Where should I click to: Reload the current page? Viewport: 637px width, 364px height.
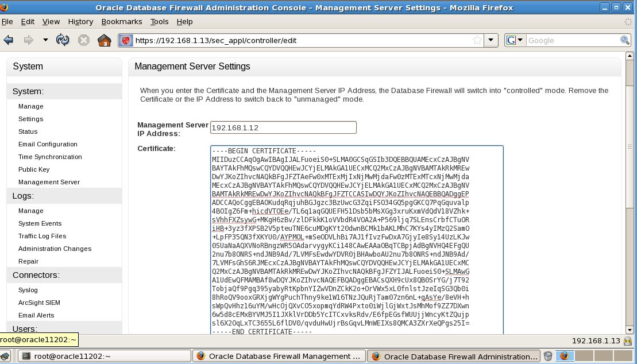point(63,40)
